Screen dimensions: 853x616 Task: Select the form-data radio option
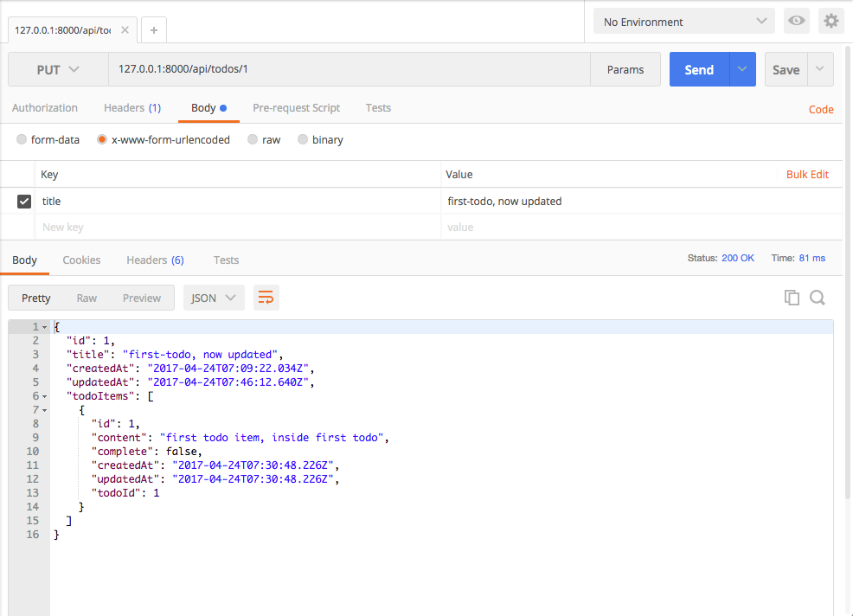point(22,139)
